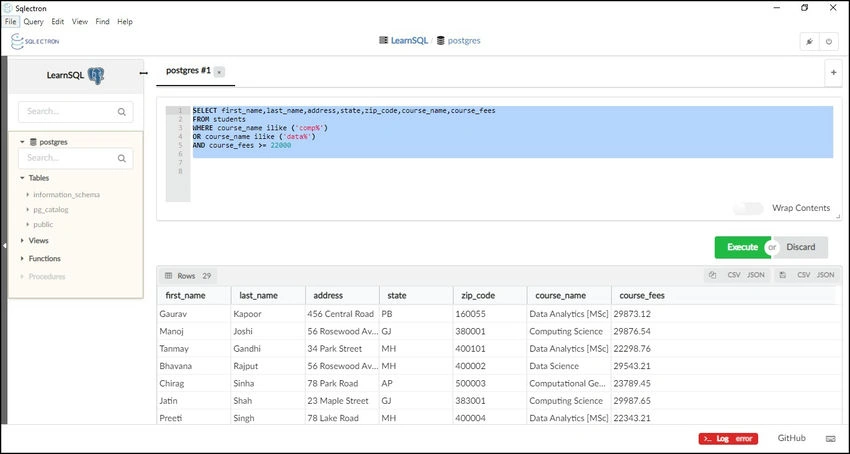Open the GitHub link in footer
The image size is (850, 454).
click(791, 438)
